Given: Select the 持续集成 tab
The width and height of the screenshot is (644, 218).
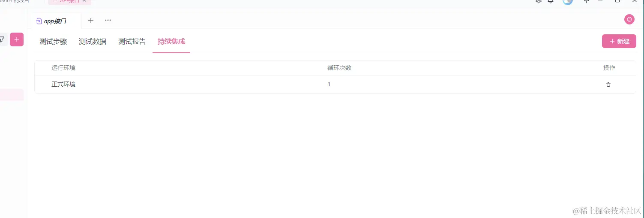Looking at the screenshot, I should 171,42.
